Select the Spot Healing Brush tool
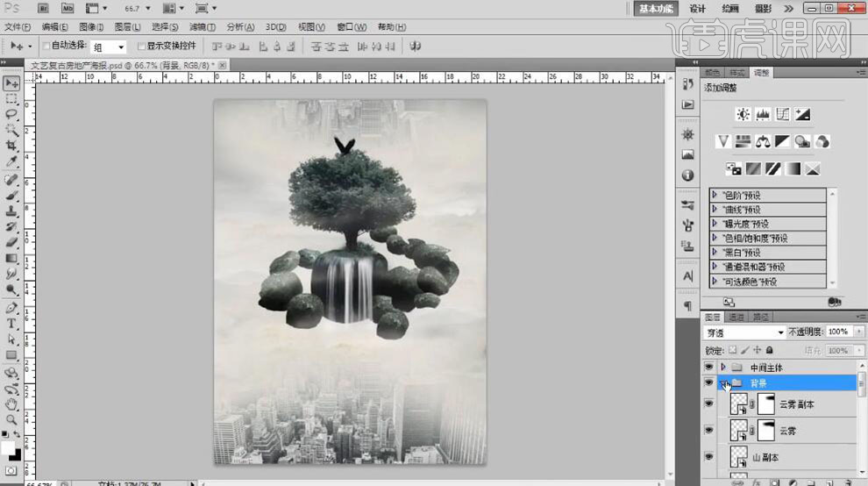Viewport: 868px width, 486px height. point(11,180)
